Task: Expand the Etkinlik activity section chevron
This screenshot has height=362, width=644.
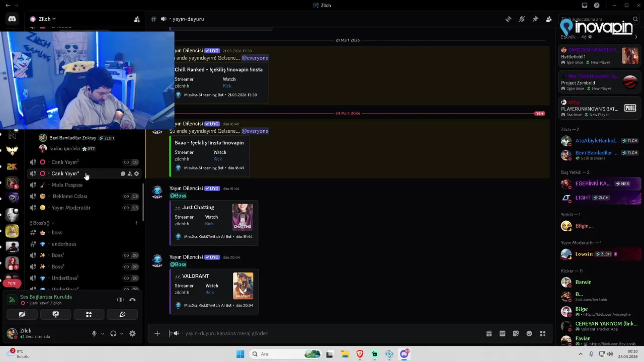Action: [636, 37]
